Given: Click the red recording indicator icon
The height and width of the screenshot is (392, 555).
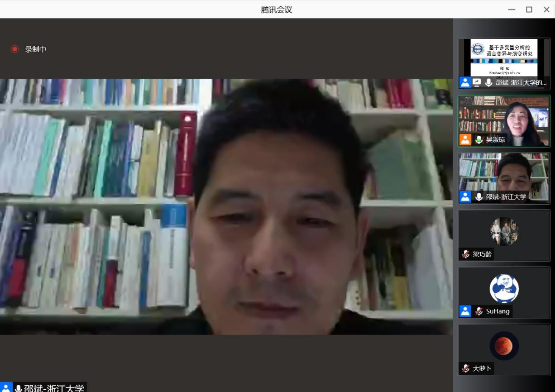Looking at the screenshot, I should pos(15,49).
